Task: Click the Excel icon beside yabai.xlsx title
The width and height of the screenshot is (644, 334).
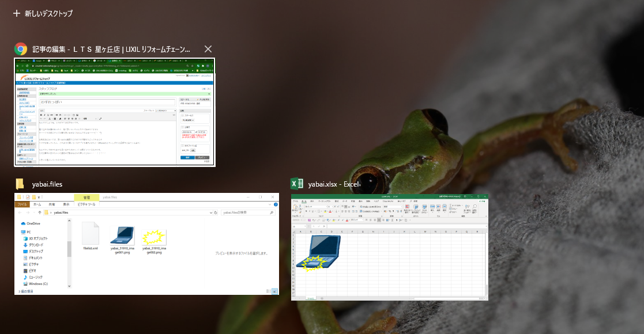Action: (x=297, y=184)
